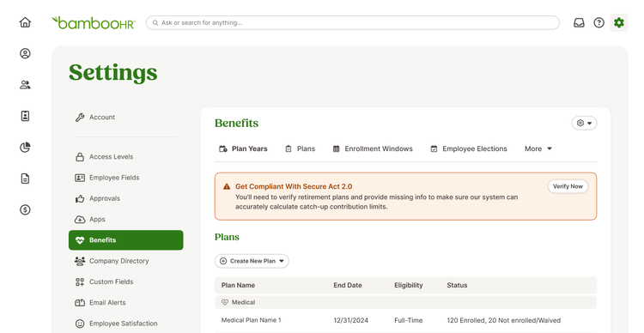Click the Employee Satisfaction smiley icon
644x333 pixels.
pyautogui.click(x=80, y=324)
